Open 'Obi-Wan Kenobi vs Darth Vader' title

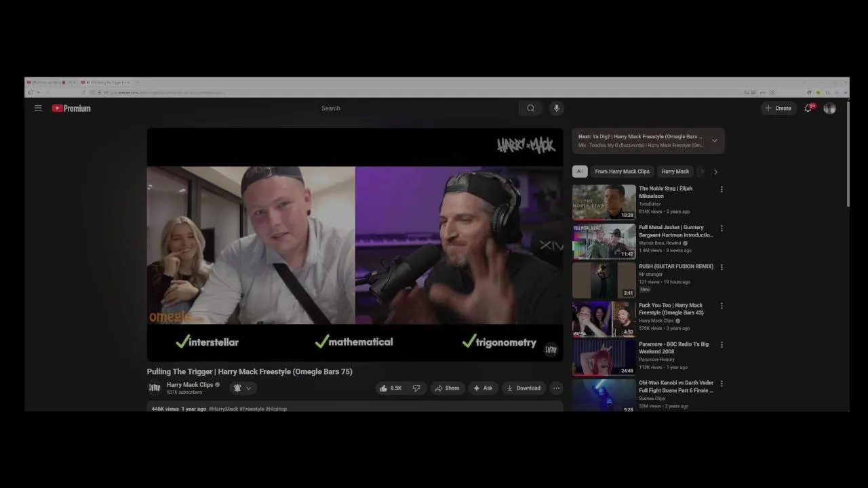click(676, 386)
